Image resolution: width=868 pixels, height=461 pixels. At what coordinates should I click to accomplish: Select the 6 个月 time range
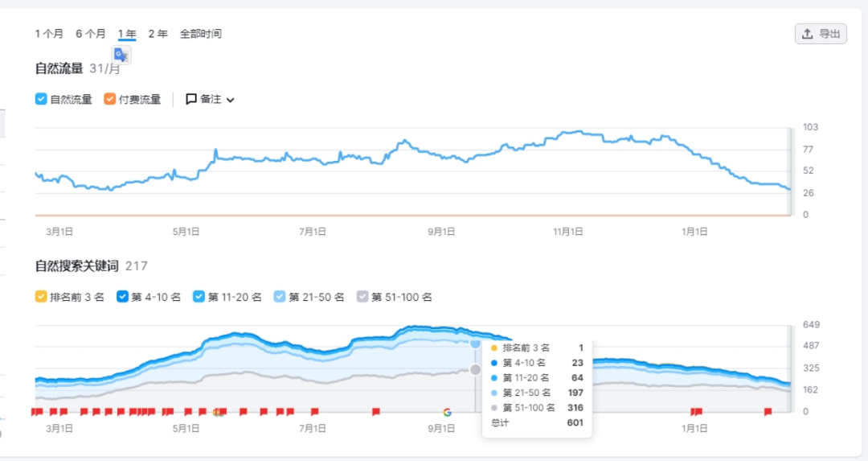point(90,34)
